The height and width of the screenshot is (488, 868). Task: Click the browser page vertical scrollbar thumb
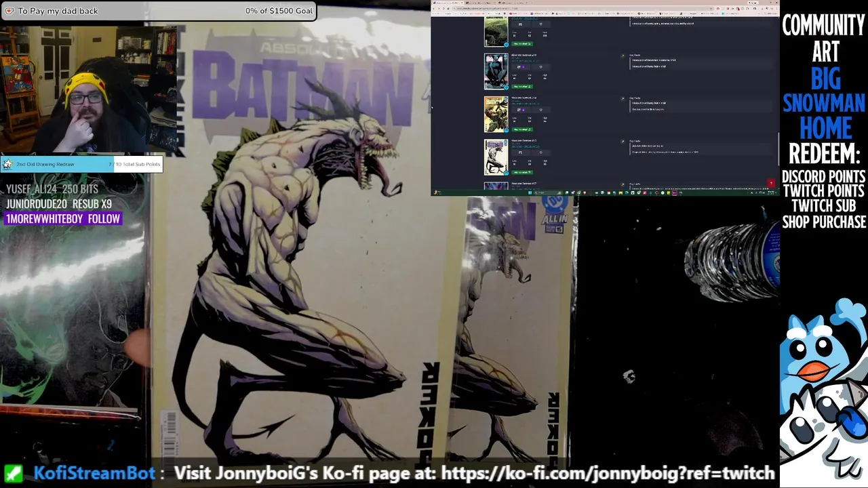tap(777, 148)
